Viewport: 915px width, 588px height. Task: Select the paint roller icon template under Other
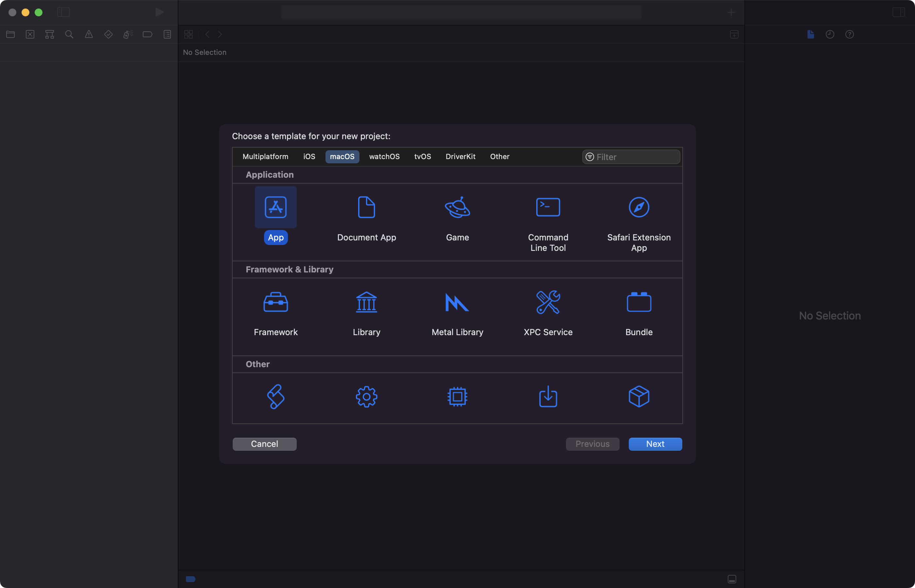pos(275,397)
